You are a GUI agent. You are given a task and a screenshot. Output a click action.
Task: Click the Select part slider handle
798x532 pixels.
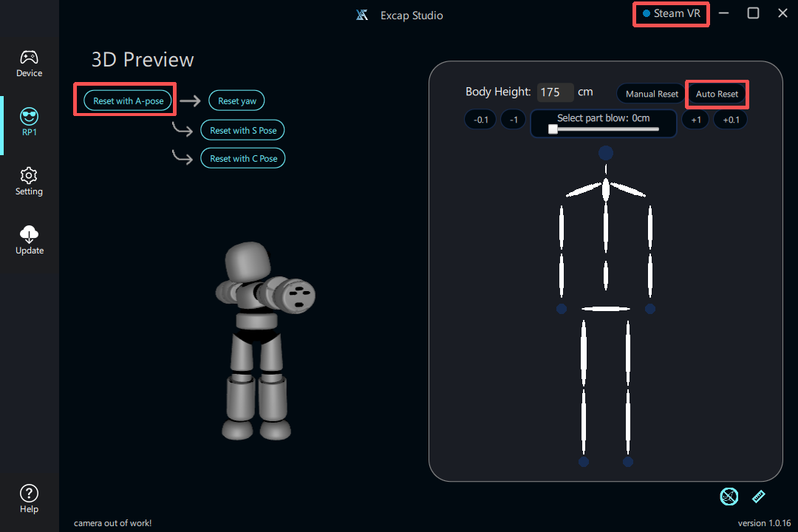[553, 129]
